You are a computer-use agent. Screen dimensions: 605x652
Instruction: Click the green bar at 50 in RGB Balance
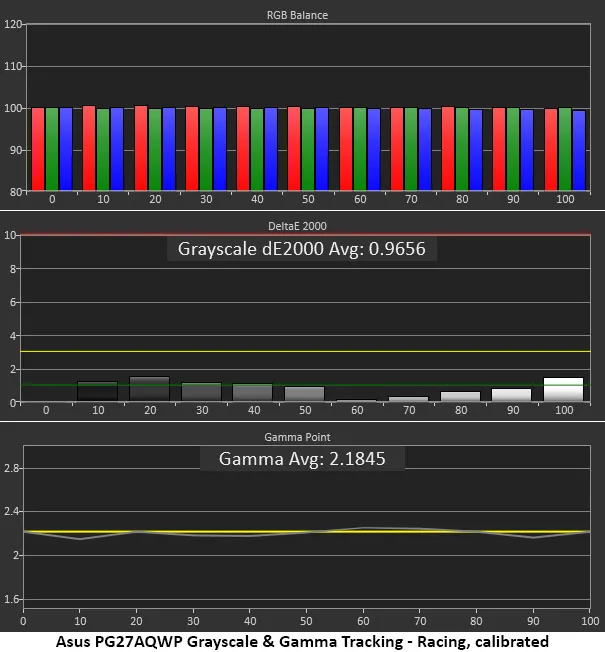[308, 150]
